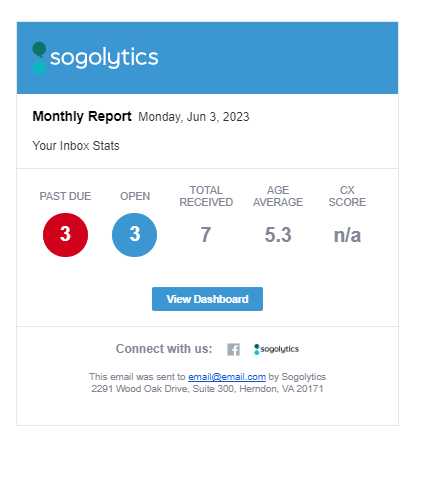This screenshot has width=424, height=488.
Task: Click the Sogolytics header logo
Action: [95, 58]
